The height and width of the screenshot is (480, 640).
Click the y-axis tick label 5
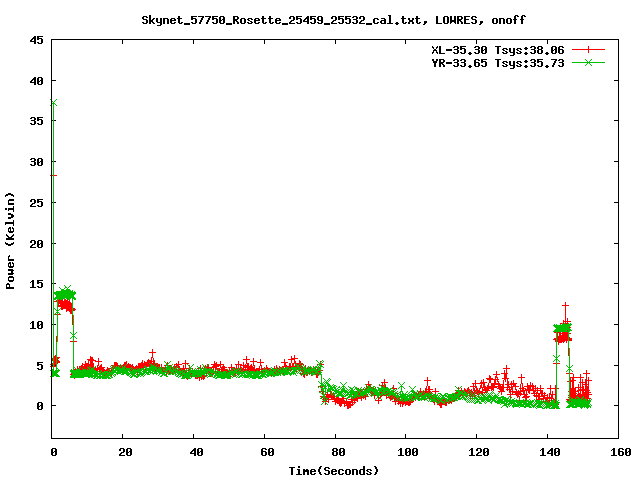point(40,365)
